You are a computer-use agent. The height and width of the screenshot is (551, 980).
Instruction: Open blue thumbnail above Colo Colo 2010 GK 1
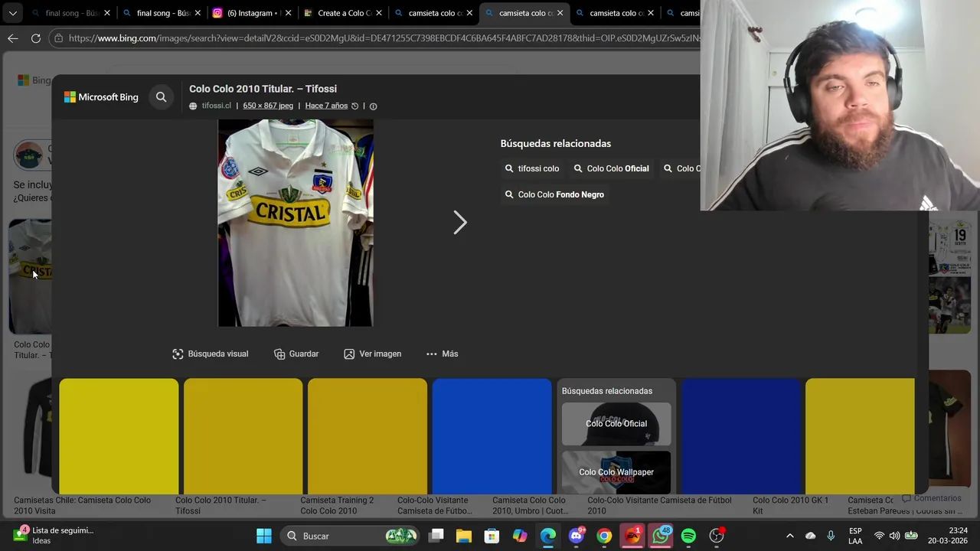[x=740, y=436]
